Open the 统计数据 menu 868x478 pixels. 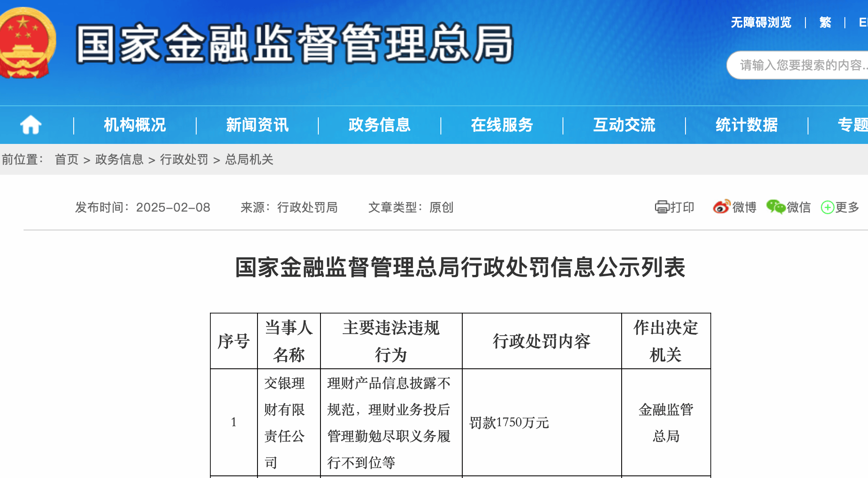(747, 125)
